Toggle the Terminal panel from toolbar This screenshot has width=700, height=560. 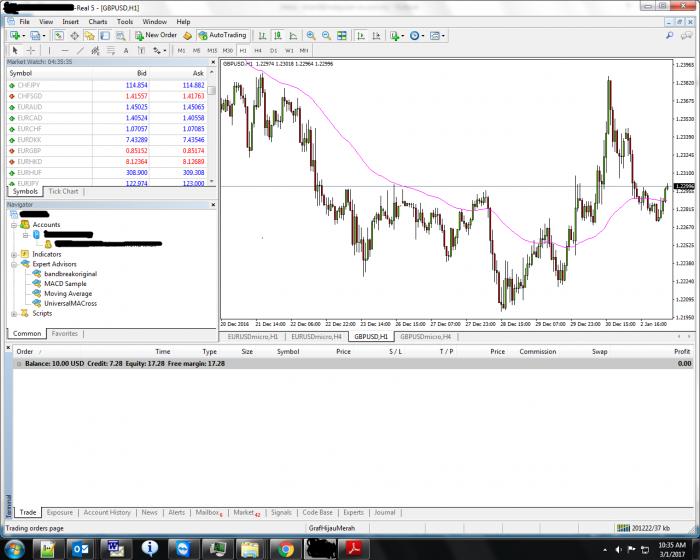[x=105, y=35]
